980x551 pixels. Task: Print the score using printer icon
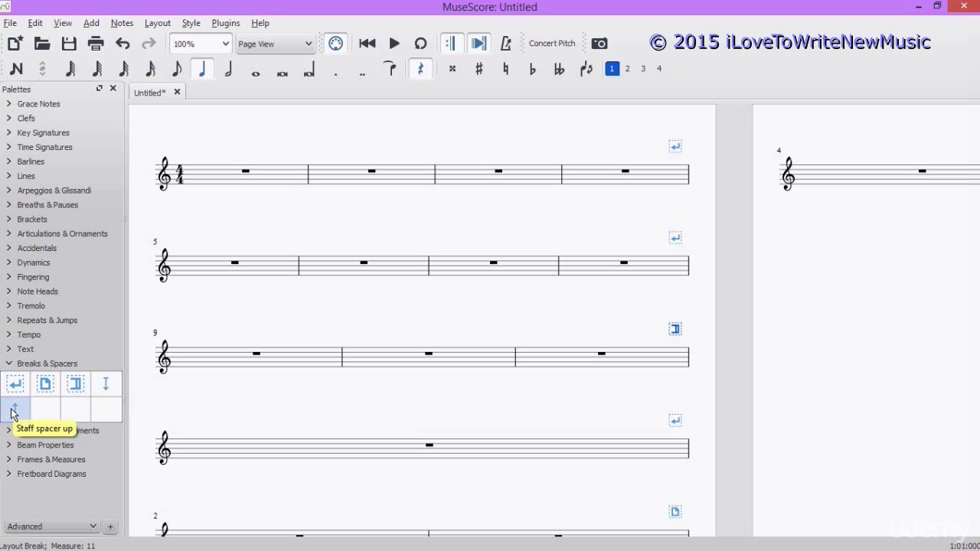(x=96, y=44)
